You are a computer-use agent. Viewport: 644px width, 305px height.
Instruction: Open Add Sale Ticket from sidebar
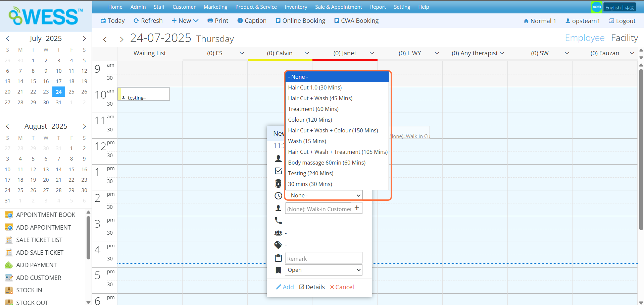40,252
